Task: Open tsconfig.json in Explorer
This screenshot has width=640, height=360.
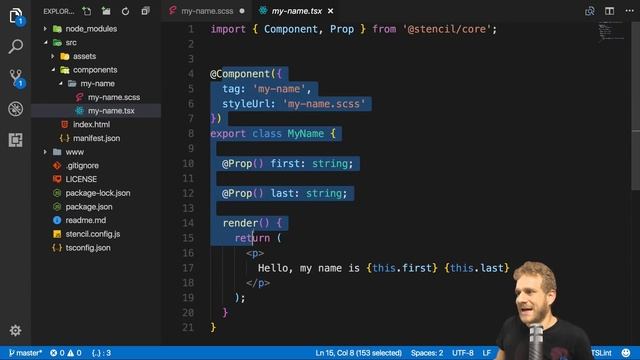Action: tap(88, 248)
